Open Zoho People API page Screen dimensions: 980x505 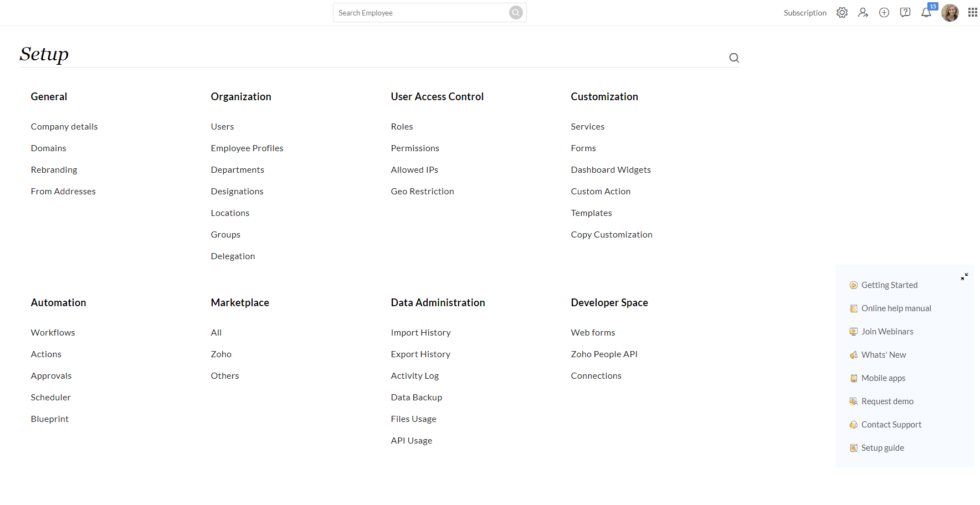[604, 354]
